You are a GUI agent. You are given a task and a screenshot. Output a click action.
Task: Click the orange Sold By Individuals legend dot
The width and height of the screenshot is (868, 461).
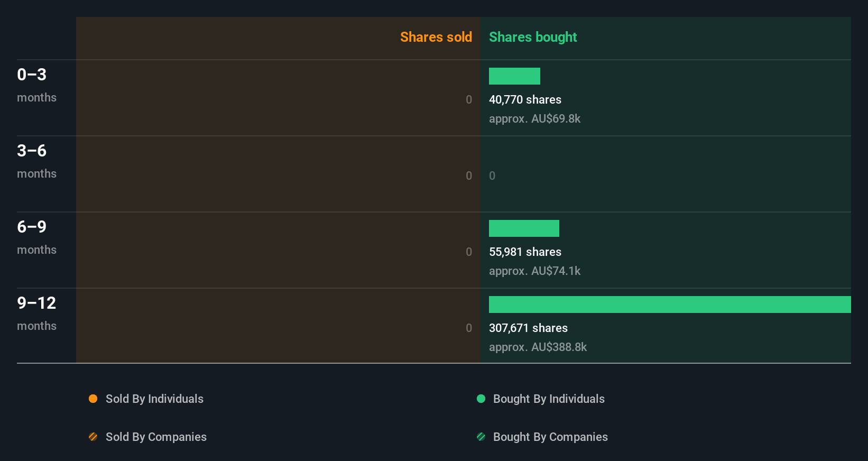click(x=93, y=399)
